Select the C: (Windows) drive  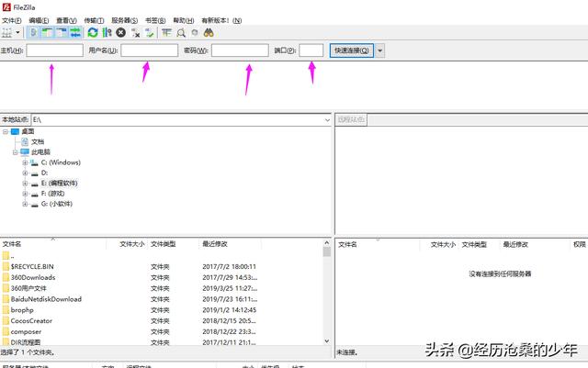pos(61,162)
